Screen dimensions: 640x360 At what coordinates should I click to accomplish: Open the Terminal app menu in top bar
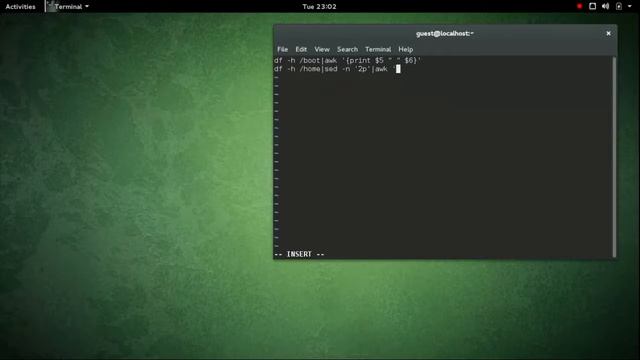[x=68, y=7]
